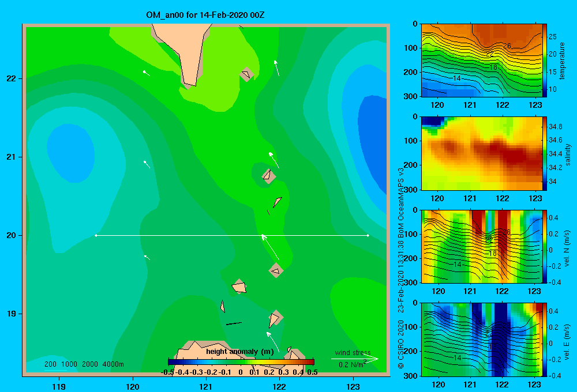The width and height of the screenshot is (577, 392).
Task: Open the salinity depth section panel
Action: 482,153
